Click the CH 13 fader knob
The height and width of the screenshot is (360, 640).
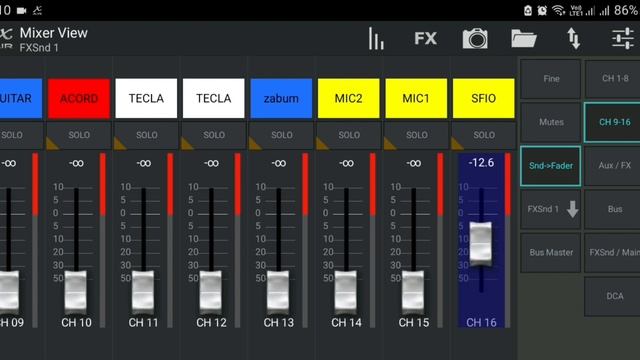tap(278, 292)
